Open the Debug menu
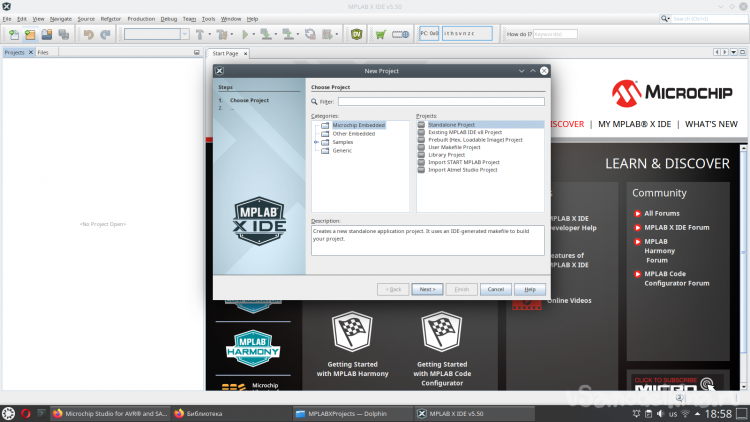This screenshot has width=750, height=422. tap(168, 18)
